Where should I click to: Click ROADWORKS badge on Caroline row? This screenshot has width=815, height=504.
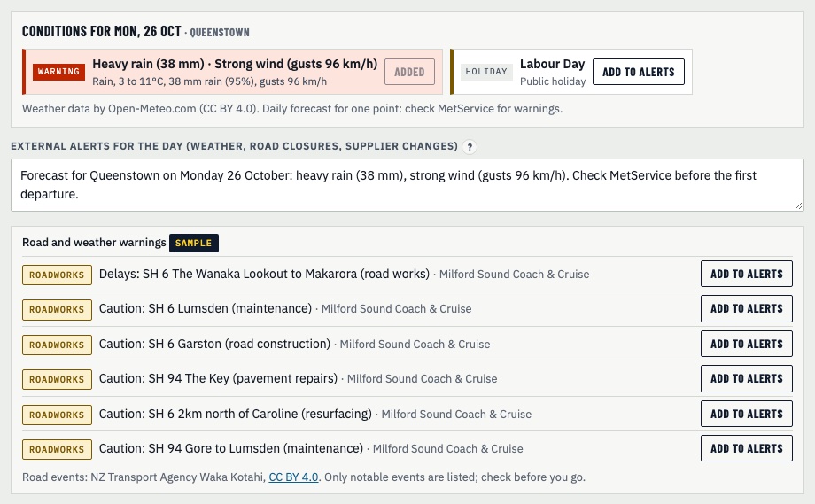[57, 415]
